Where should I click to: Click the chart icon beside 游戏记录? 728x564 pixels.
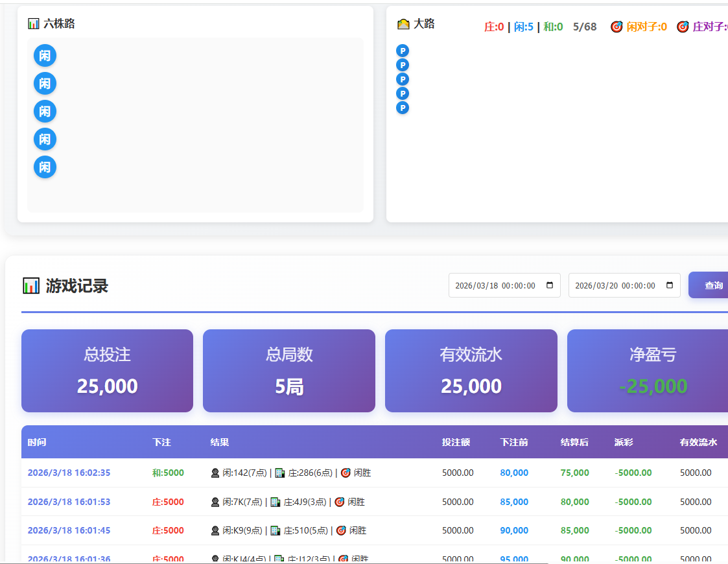click(x=31, y=286)
